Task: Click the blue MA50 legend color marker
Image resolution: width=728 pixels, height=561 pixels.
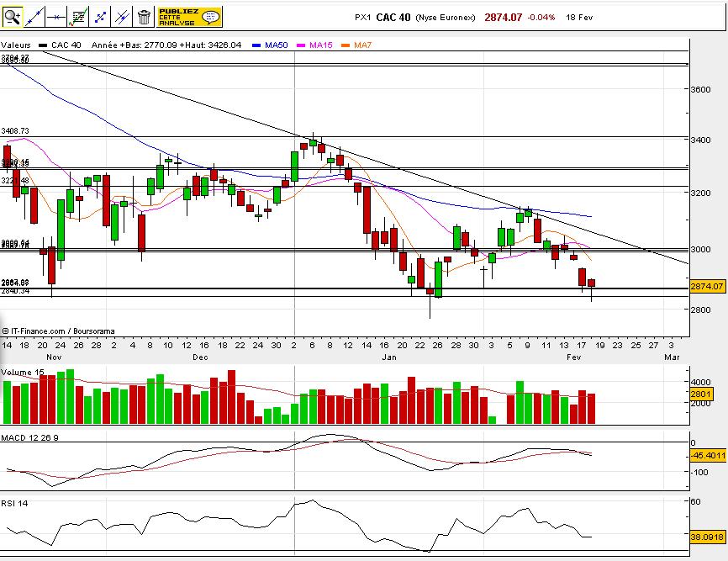Action: point(256,45)
